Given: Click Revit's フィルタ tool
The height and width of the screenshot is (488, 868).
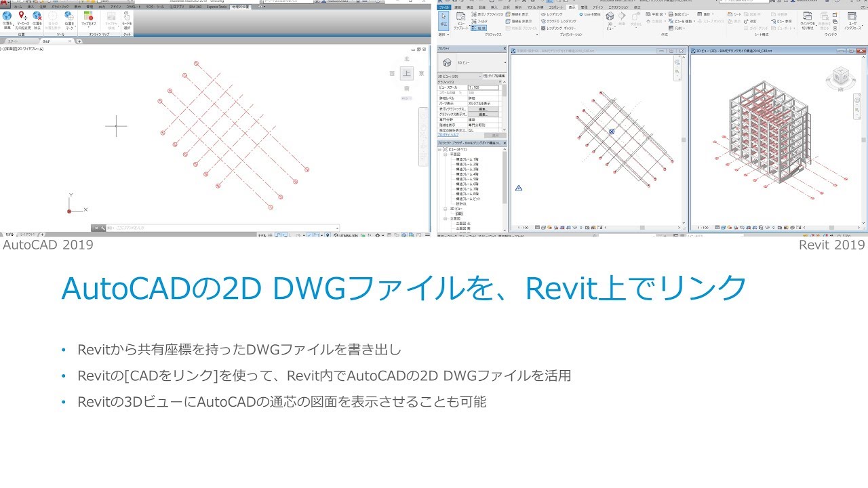Looking at the screenshot, I should pyautogui.click(x=479, y=21).
